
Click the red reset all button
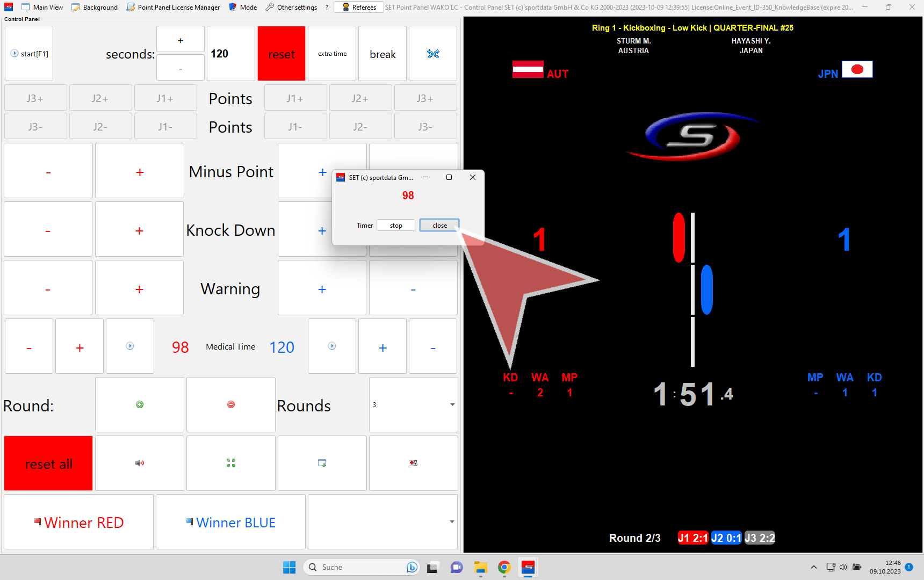48,463
